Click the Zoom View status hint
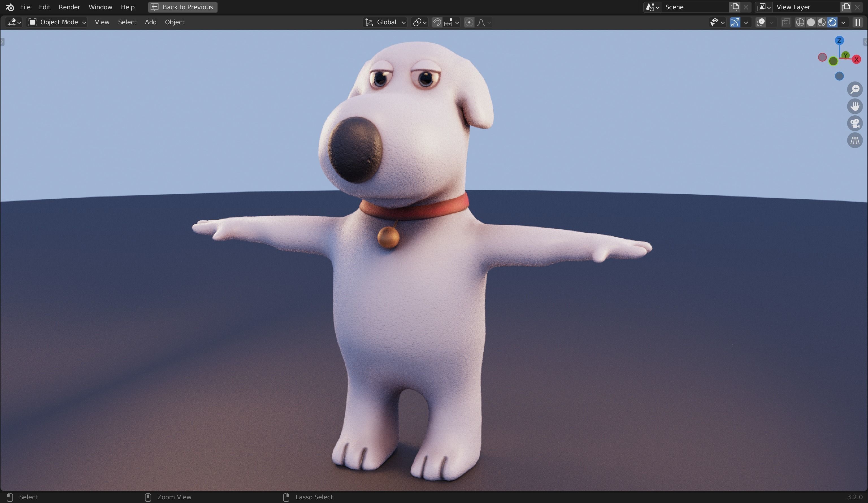Image resolution: width=868 pixels, height=503 pixels. (x=174, y=497)
